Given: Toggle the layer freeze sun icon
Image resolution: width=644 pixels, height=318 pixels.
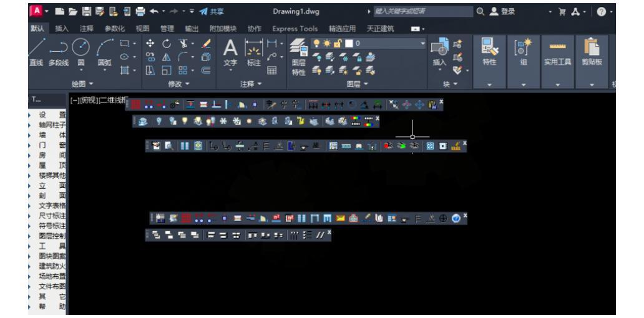Looking at the screenshot, I should (x=327, y=44).
